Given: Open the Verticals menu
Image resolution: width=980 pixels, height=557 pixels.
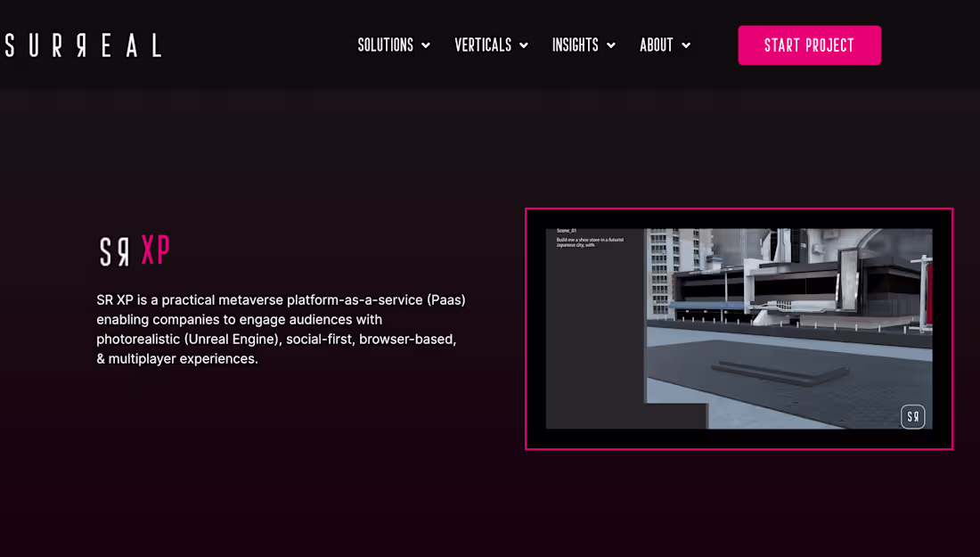Looking at the screenshot, I should tap(483, 45).
